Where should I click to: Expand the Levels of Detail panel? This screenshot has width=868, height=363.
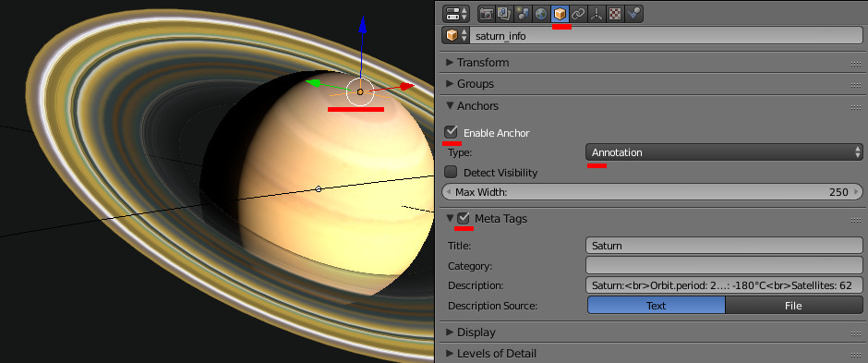click(652, 353)
